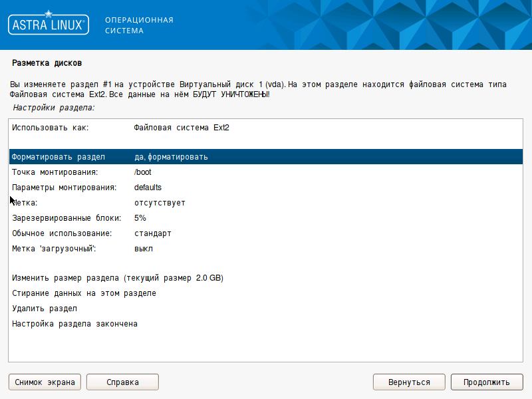This screenshot has height=399, width=532.
Task: Choose 'Удалить раздел' entry
Action: (45, 309)
